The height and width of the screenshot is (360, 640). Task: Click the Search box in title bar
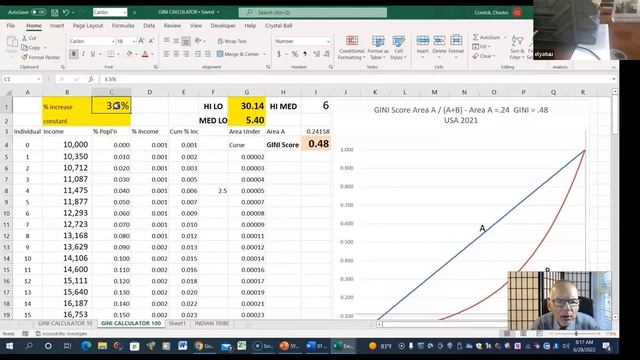pyautogui.click(x=313, y=12)
